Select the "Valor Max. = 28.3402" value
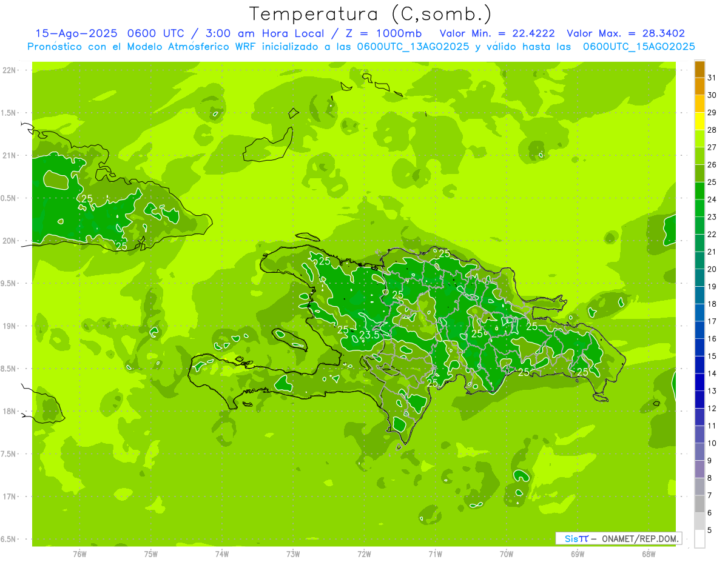The width and height of the screenshot is (728, 562). [x=625, y=34]
